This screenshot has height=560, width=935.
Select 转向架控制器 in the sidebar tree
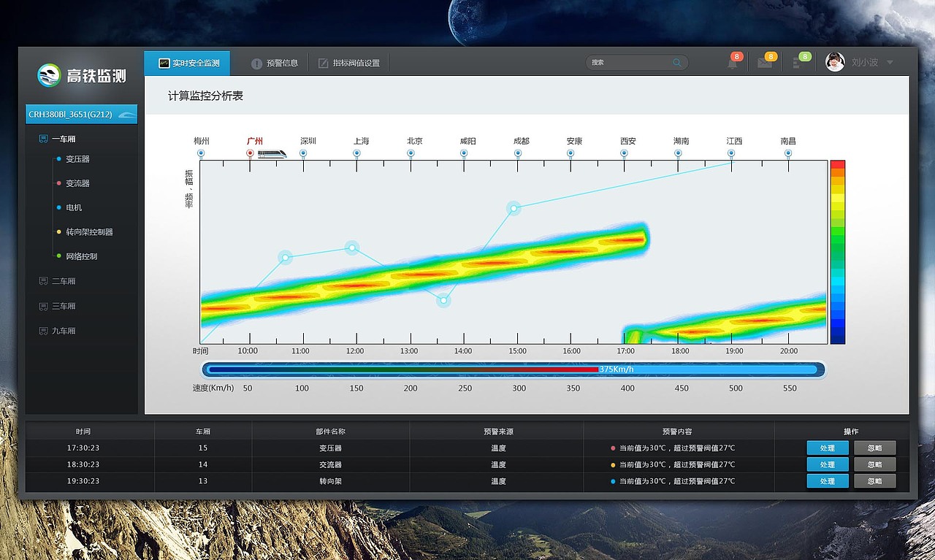(x=89, y=232)
